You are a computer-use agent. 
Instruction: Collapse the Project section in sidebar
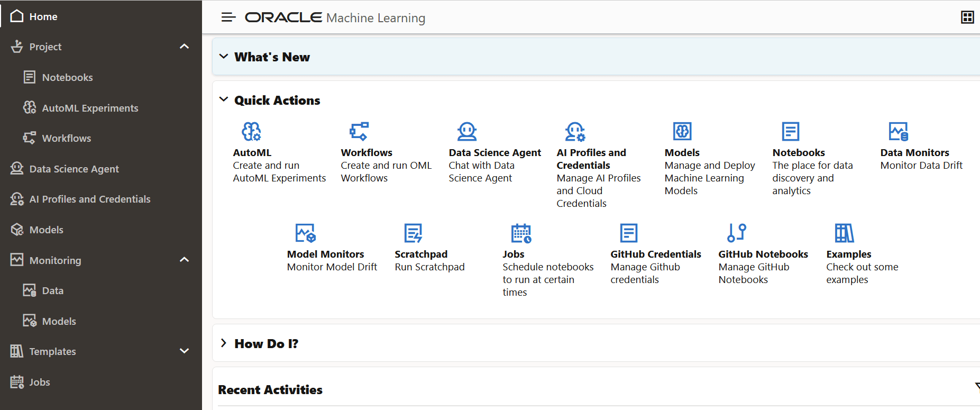(184, 47)
